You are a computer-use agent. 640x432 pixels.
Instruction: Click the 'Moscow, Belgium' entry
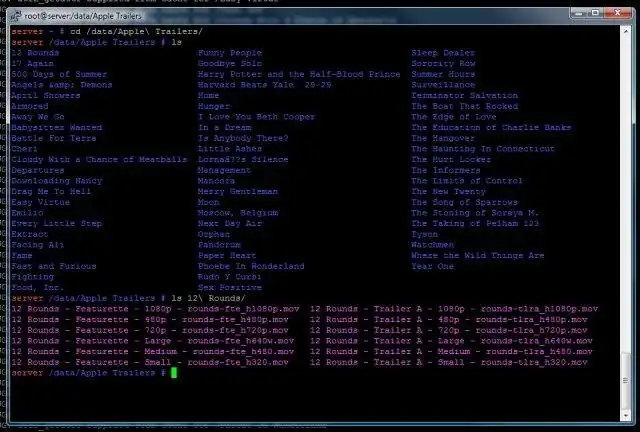(x=238, y=213)
